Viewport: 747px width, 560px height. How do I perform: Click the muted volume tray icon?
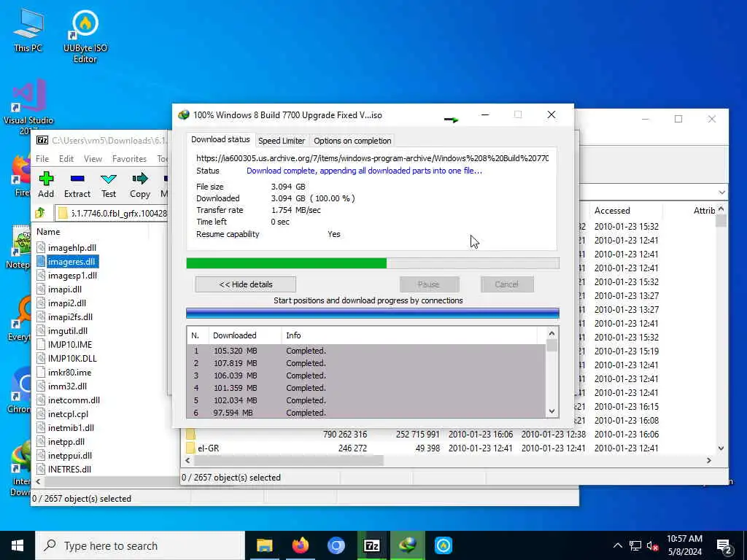(653, 545)
